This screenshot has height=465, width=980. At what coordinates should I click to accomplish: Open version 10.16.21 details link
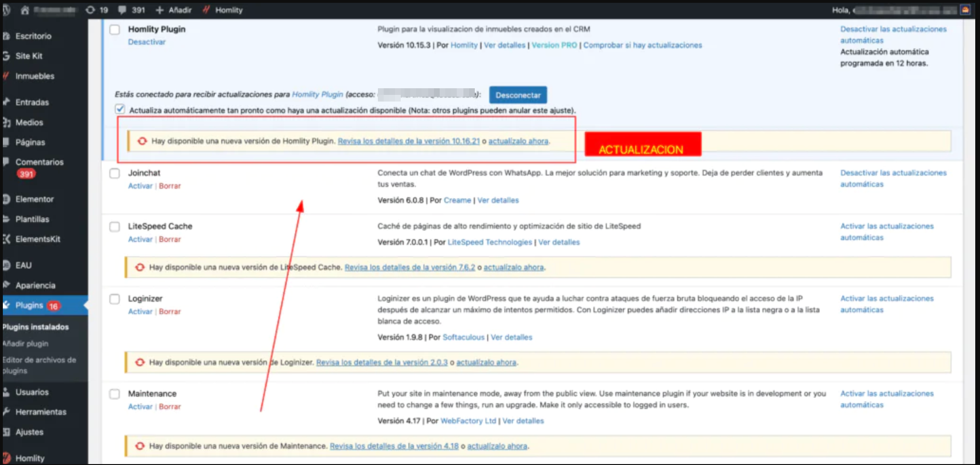(408, 141)
